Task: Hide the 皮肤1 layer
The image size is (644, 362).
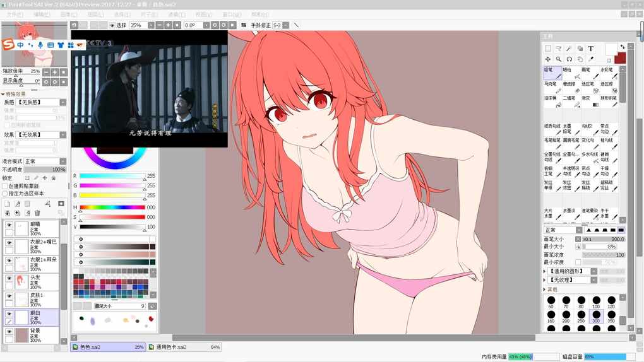Action: [x=9, y=296]
